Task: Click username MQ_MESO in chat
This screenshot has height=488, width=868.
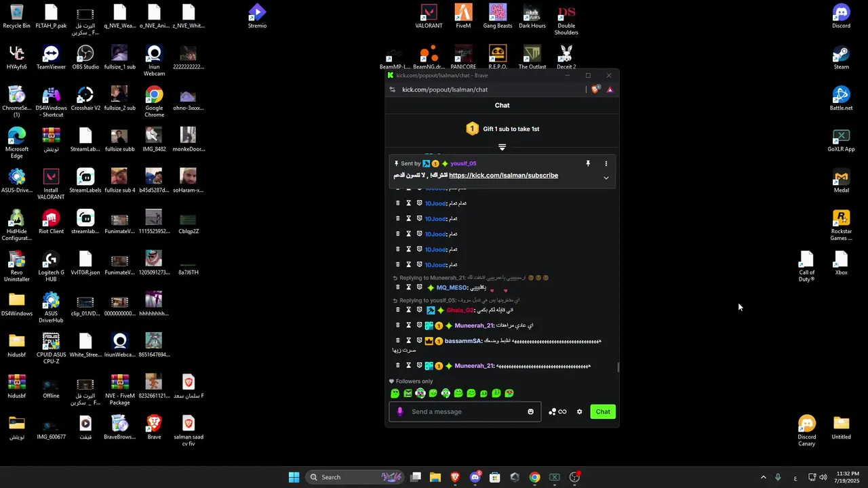Action: click(452, 287)
